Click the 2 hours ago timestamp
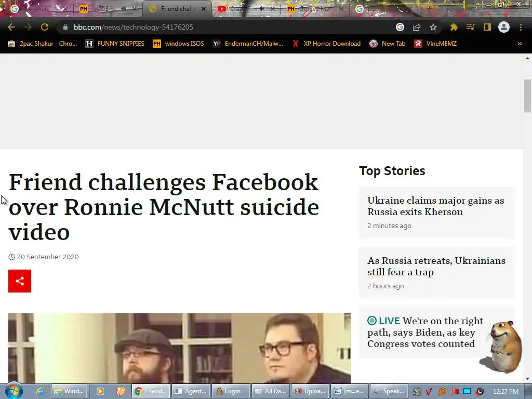The width and height of the screenshot is (532, 399). point(385,286)
